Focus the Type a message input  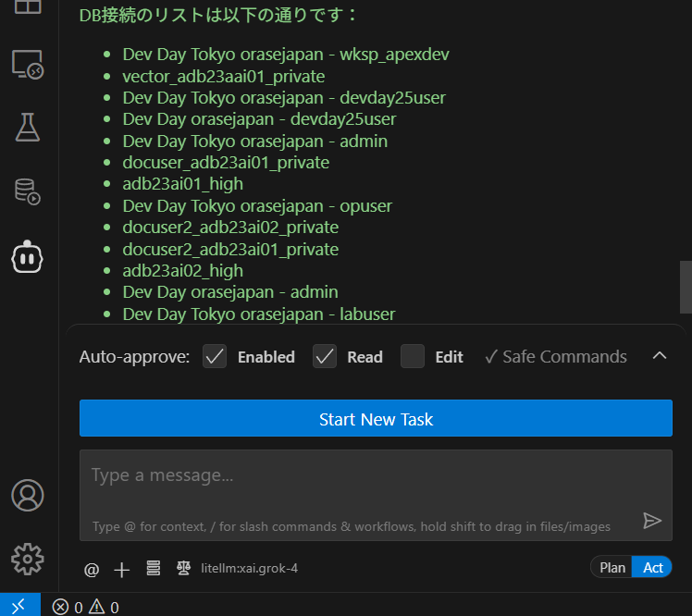click(x=376, y=495)
